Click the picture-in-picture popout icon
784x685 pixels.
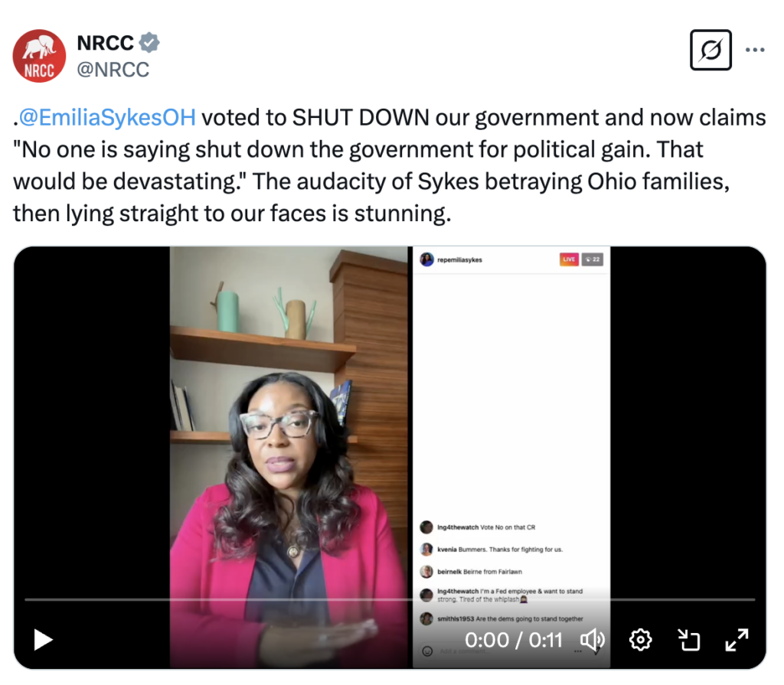[688, 640]
